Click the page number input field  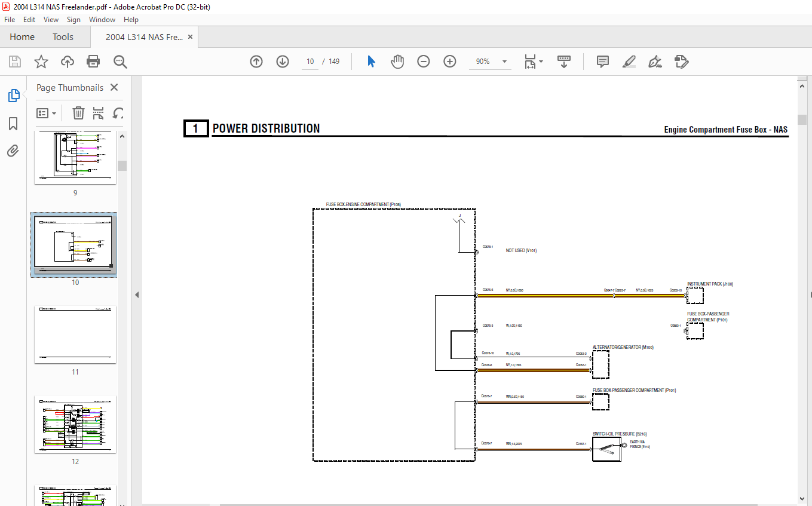tap(310, 62)
